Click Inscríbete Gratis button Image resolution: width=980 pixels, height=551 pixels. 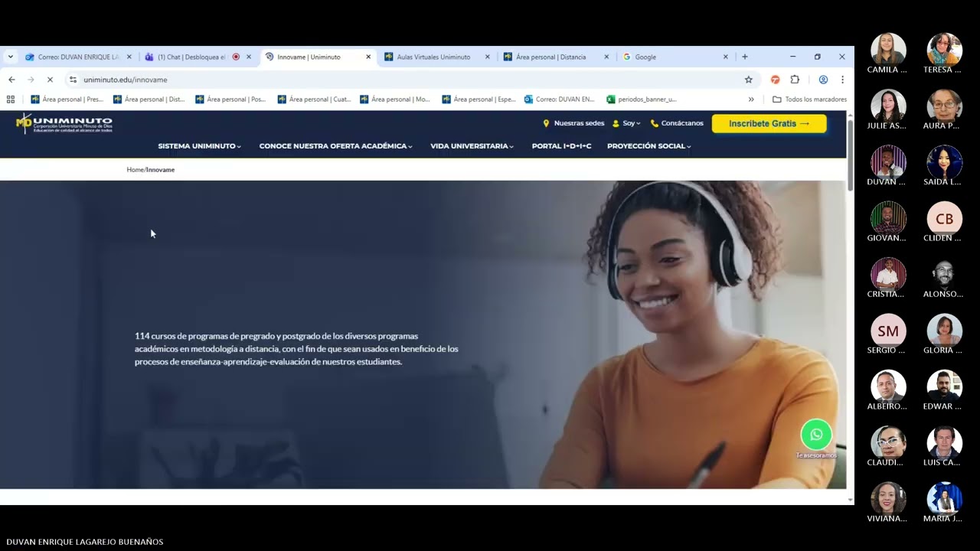point(769,123)
